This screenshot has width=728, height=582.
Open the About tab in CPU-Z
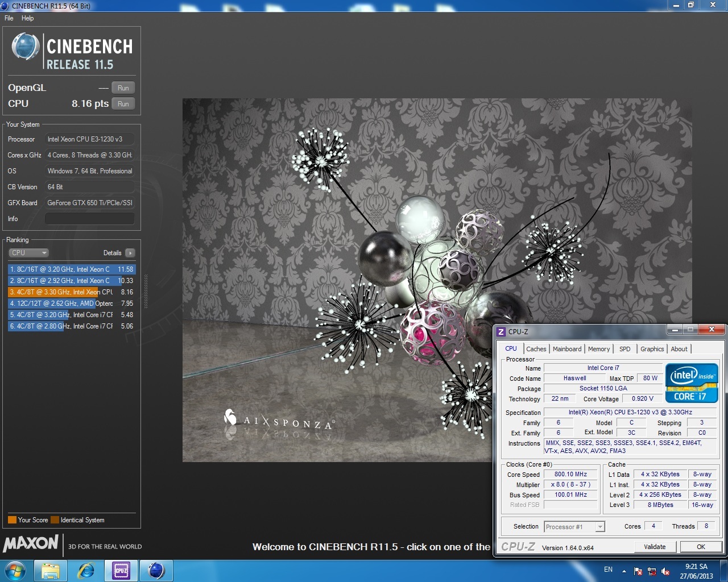[679, 349]
